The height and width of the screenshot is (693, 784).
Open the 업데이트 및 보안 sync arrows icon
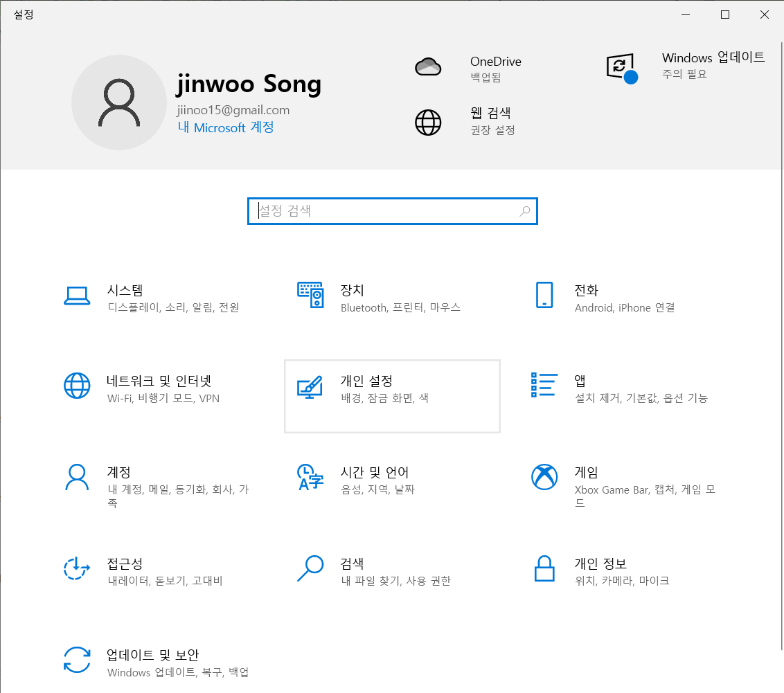pos(77,660)
